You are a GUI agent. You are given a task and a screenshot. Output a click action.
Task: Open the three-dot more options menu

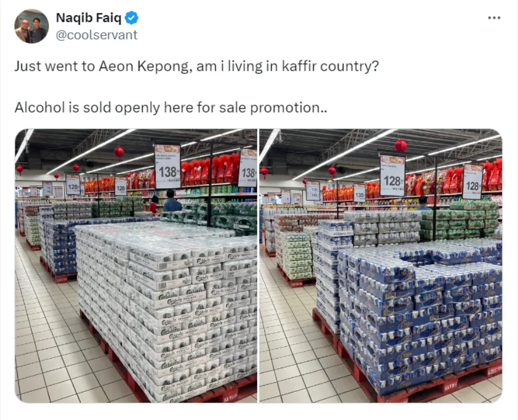(494, 18)
